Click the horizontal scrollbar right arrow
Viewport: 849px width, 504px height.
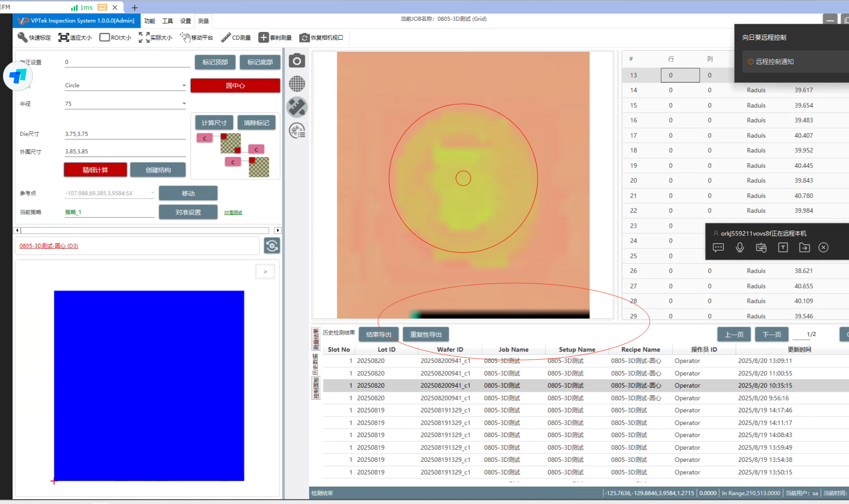278,231
